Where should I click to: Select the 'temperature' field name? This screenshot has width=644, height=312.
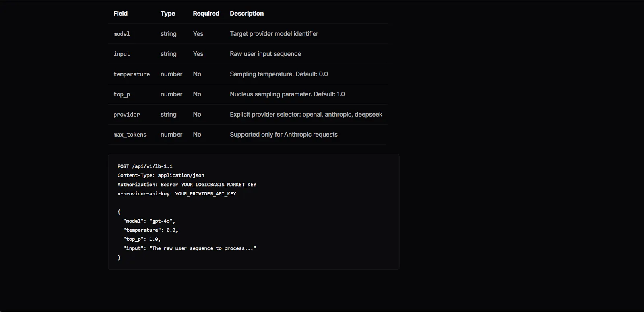click(x=132, y=74)
